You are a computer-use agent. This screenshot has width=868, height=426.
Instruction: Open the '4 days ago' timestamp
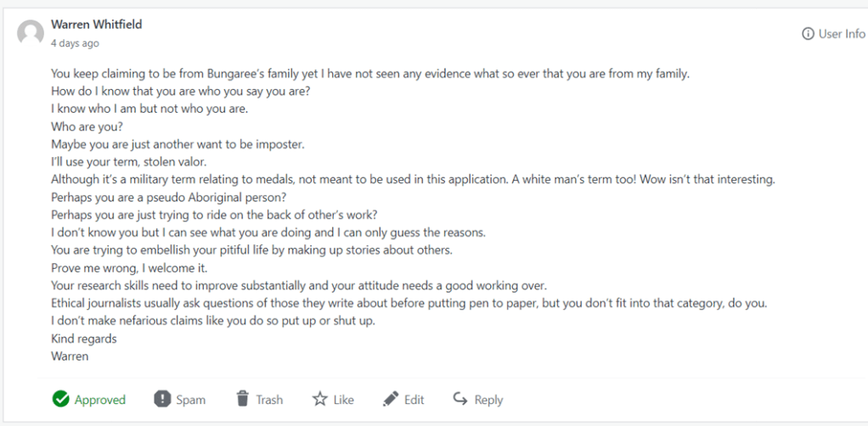(x=75, y=42)
